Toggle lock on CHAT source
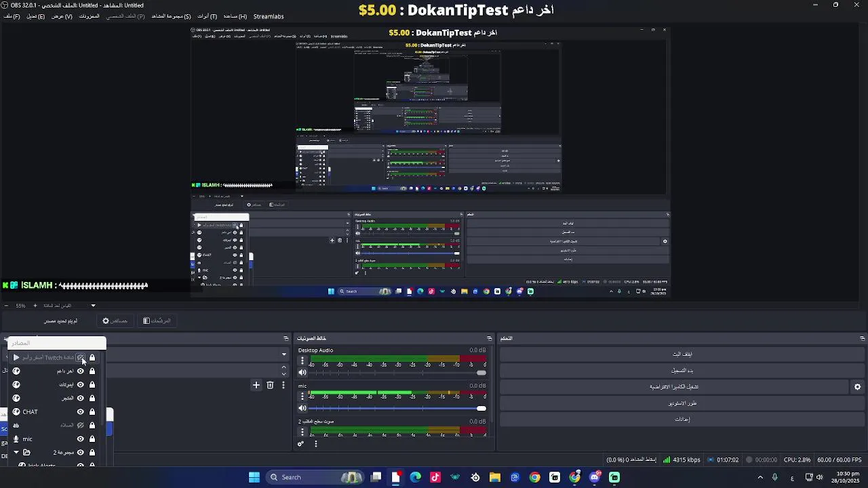This screenshot has width=868, height=488. (92, 411)
